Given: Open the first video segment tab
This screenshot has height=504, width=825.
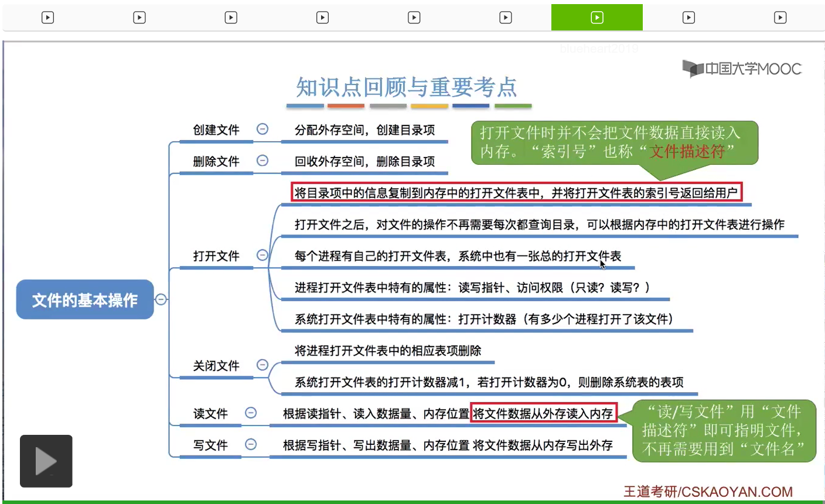Looking at the screenshot, I should pos(48,18).
